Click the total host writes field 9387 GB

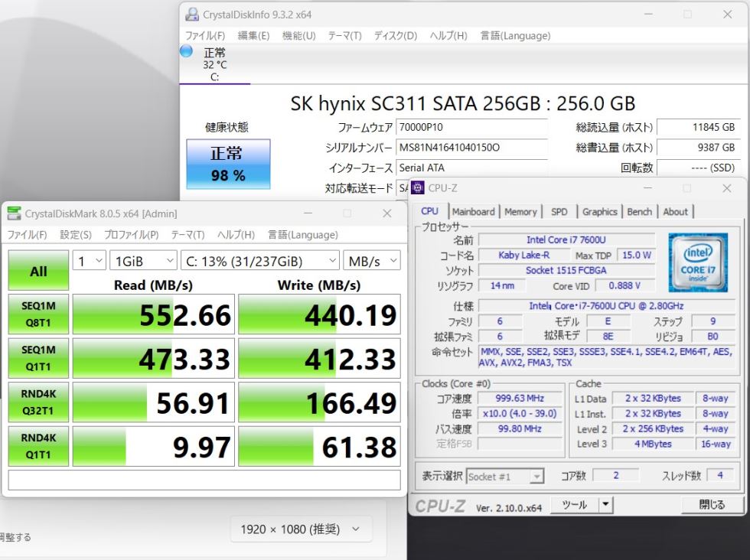698,148
